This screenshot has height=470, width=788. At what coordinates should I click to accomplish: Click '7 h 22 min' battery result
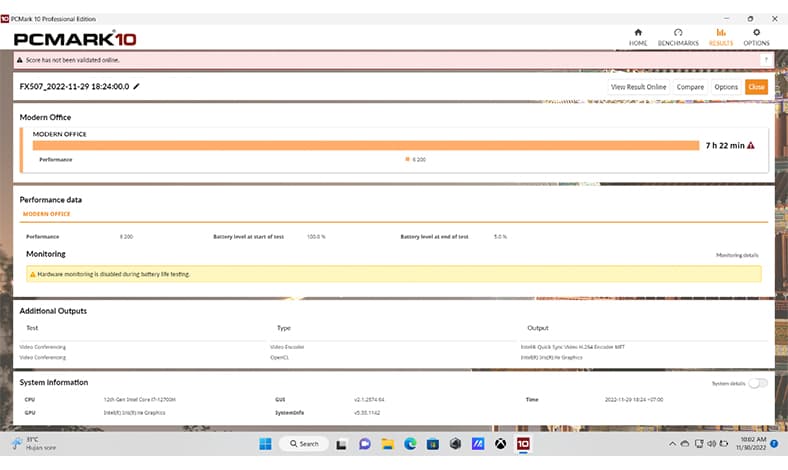[725, 145]
